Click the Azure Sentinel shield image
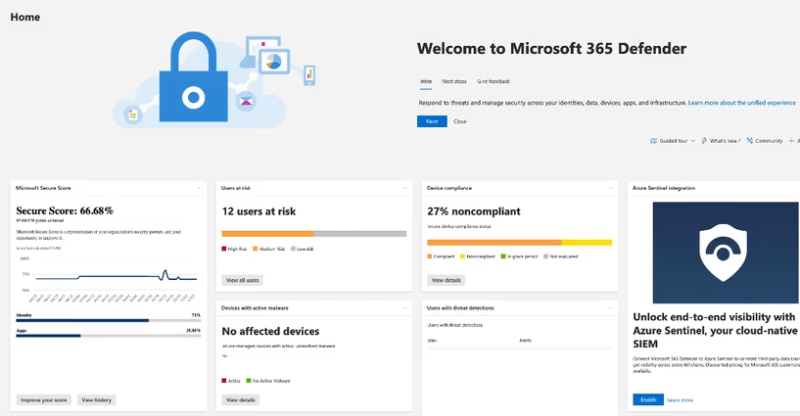800x416 pixels. coord(726,252)
